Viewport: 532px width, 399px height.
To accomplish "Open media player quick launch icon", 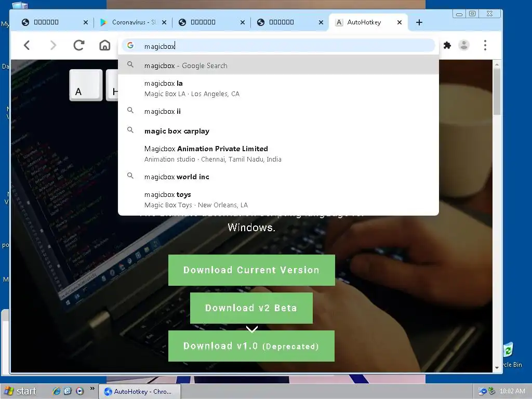I will coord(79,391).
